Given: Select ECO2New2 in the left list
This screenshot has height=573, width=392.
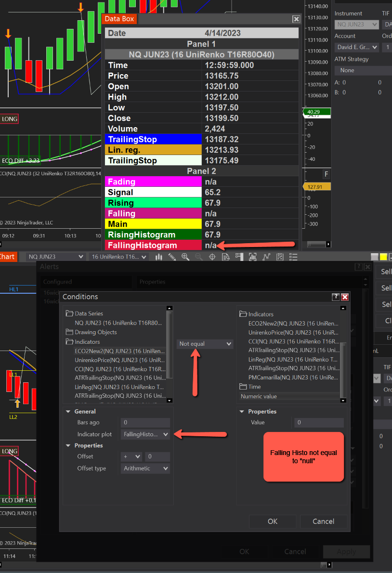Looking at the screenshot, I should tap(119, 351).
